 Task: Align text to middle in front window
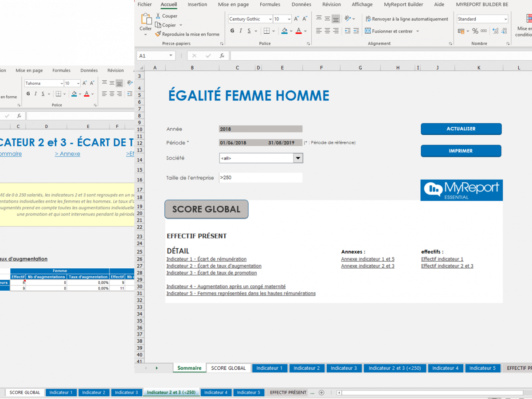(327, 19)
